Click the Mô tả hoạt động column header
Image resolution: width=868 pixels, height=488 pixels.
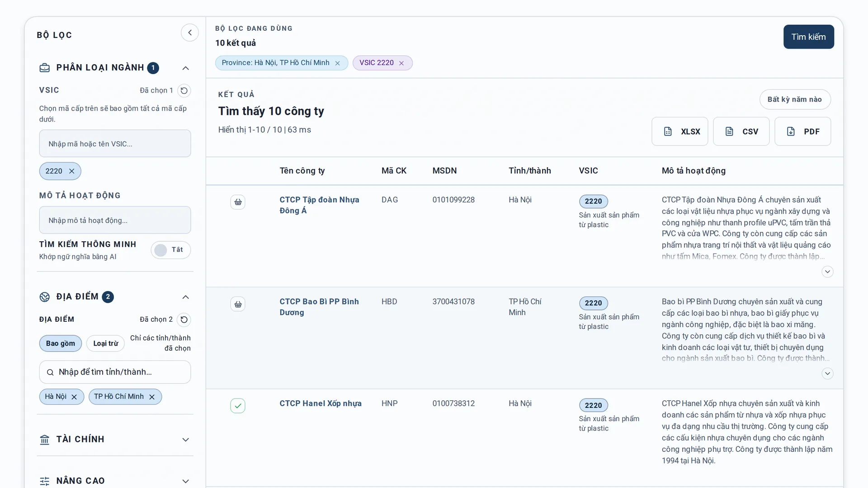693,171
